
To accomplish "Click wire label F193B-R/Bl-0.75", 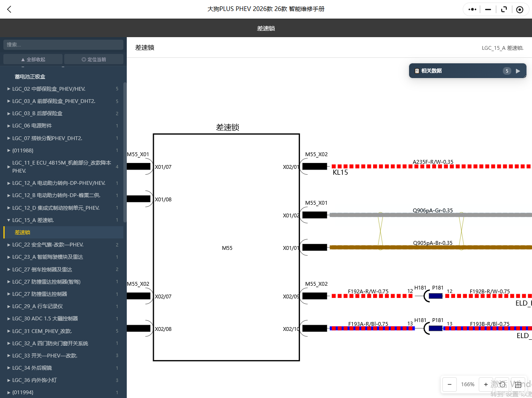I will (490, 324).
